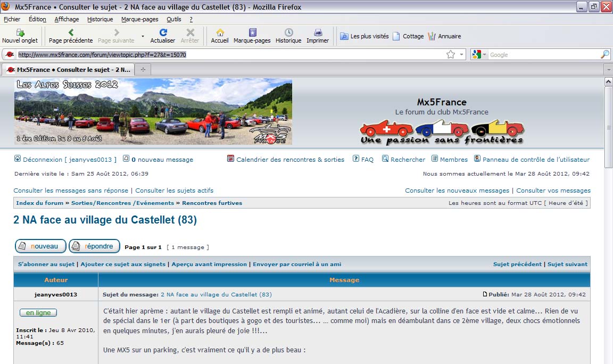613x364 pixels.
Task: Open Consulter les nouveaux messages
Action: (x=457, y=191)
